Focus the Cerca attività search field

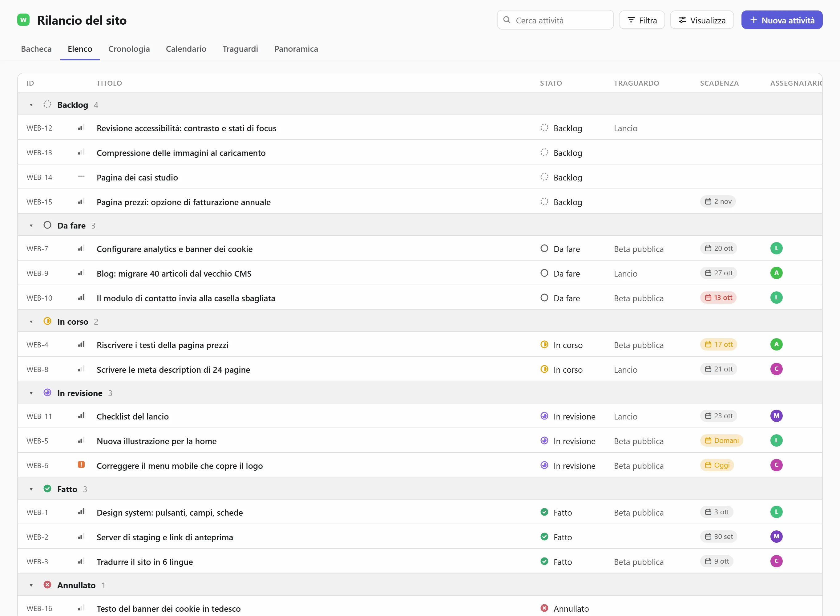pos(555,20)
